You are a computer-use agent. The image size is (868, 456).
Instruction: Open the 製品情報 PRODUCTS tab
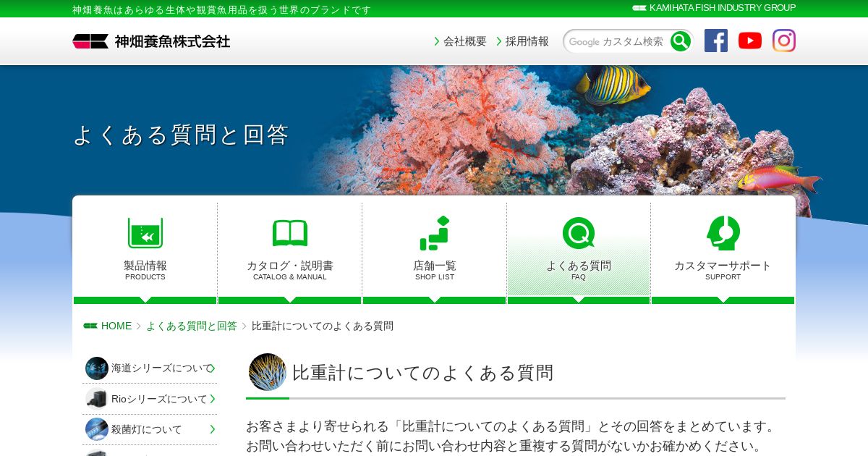(145, 253)
